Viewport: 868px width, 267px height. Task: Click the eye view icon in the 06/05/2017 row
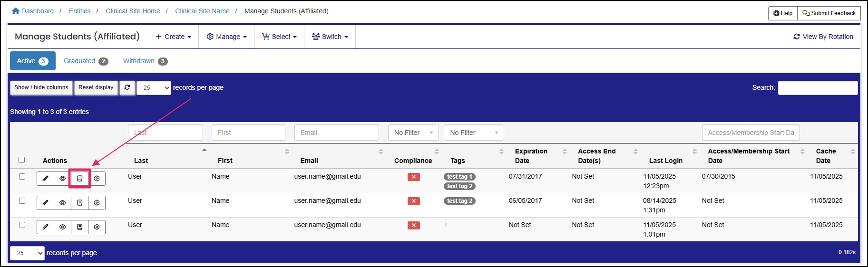point(63,203)
